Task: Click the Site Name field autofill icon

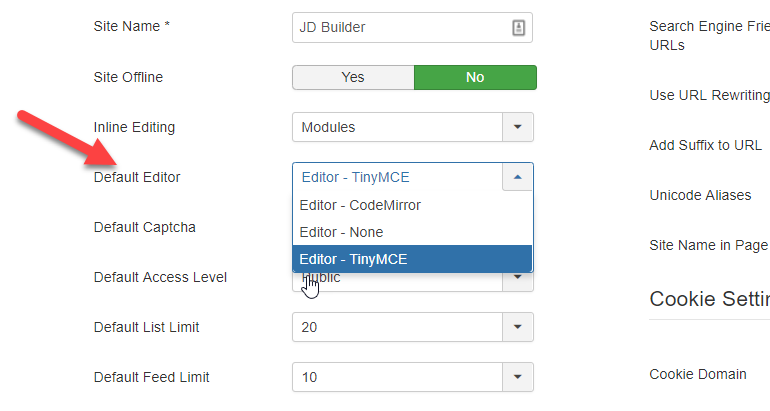Action: coord(519,27)
